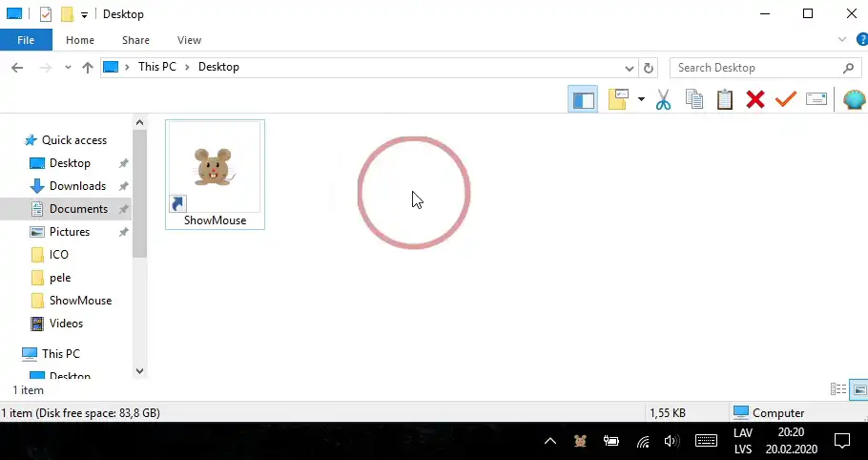Click the pin icon beside Downloads
The image size is (868, 460).
[123, 186]
